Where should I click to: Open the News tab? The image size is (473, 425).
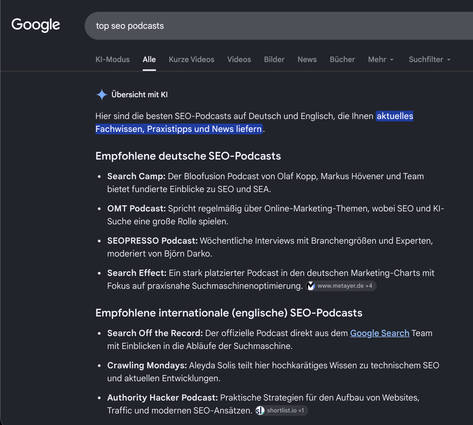click(307, 60)
